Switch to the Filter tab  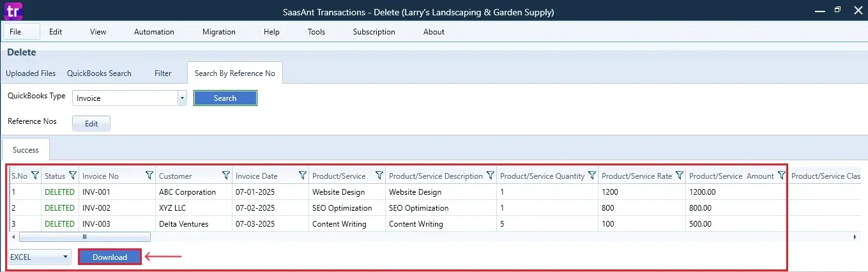pyautogui.click(x=163, y=73)
